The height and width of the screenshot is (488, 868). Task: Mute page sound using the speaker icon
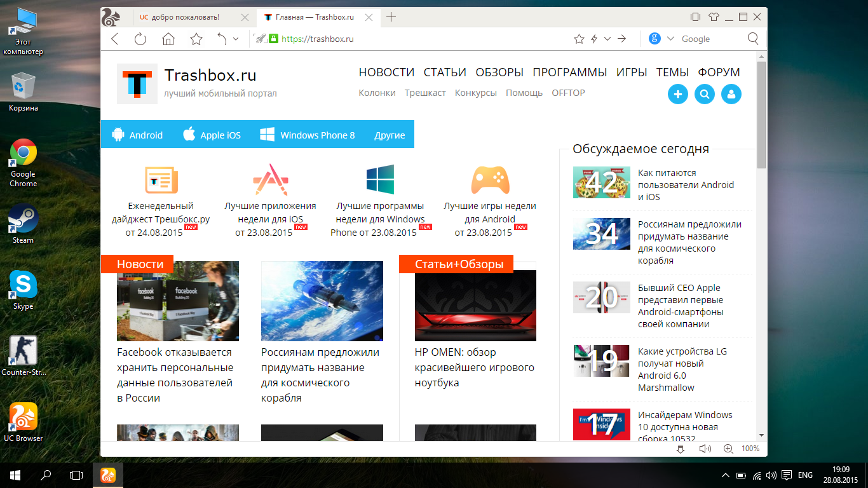point(704,449)
